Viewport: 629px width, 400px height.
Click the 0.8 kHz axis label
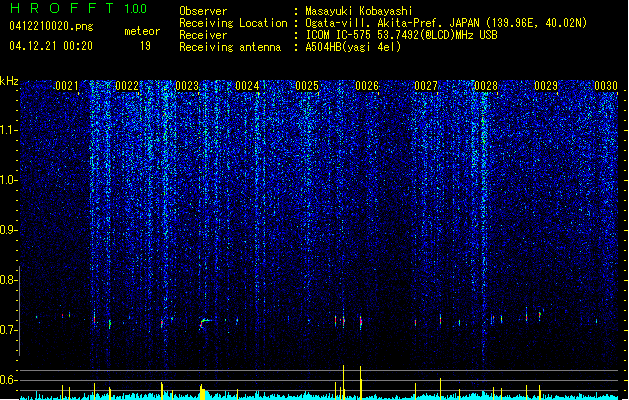(9, 280)
